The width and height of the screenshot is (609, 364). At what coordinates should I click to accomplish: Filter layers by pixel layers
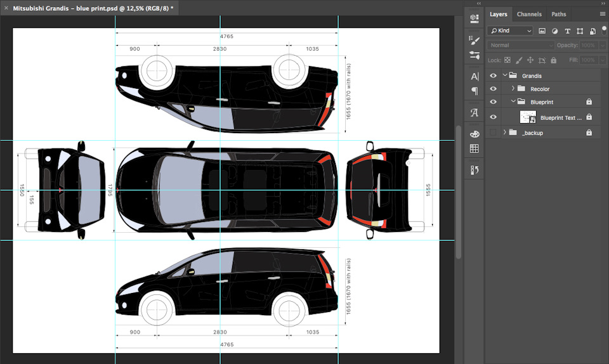(x=542, y=30)
